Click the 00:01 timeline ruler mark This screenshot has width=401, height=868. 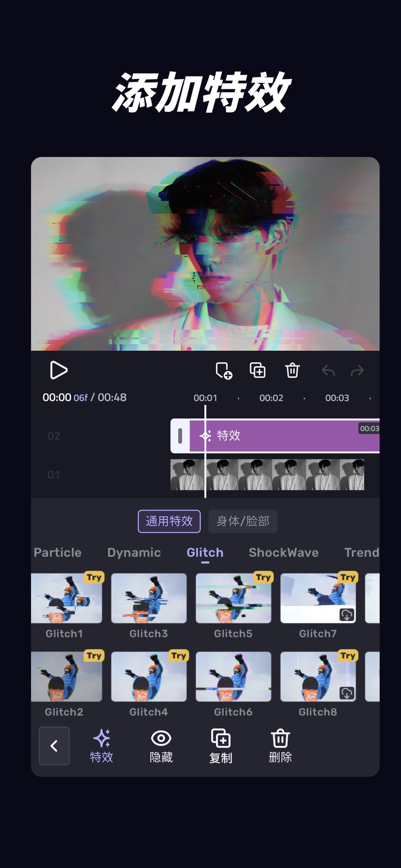coord(205,398)
